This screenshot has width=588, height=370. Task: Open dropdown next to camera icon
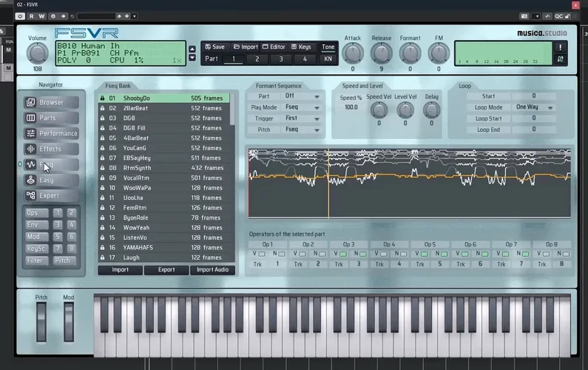[x=537, y=16]
